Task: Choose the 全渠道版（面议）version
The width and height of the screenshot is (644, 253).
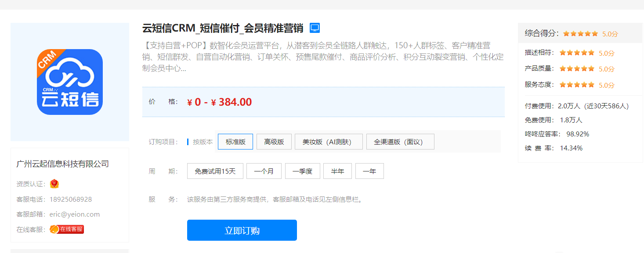Action: pyautogui.click(x=400, y=142)
